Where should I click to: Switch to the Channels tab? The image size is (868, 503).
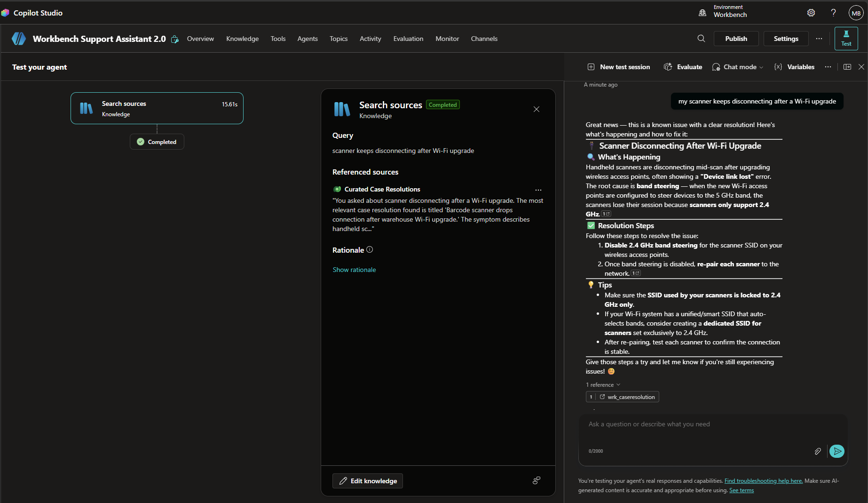484,39
